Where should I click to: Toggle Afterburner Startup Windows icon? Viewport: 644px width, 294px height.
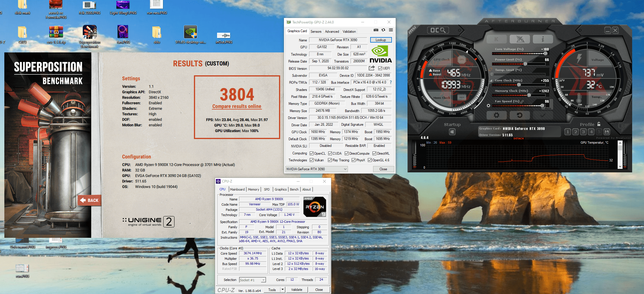tap(452, 132)
